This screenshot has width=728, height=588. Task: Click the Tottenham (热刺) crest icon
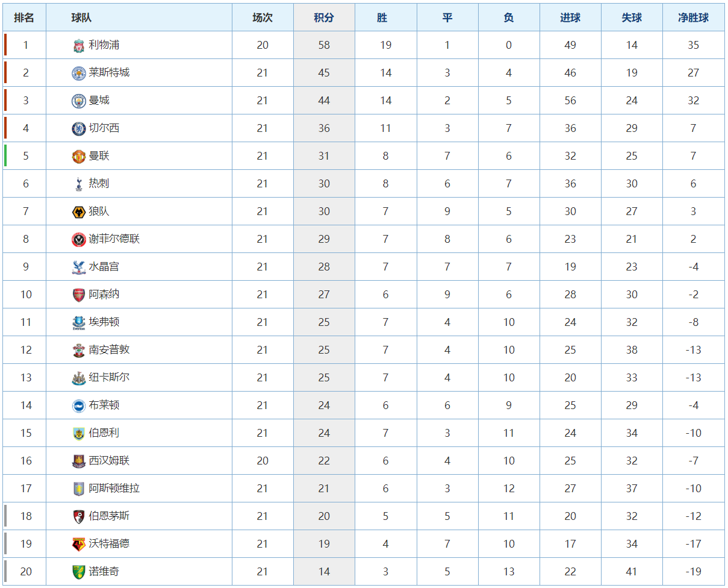[x=79, y=184]
